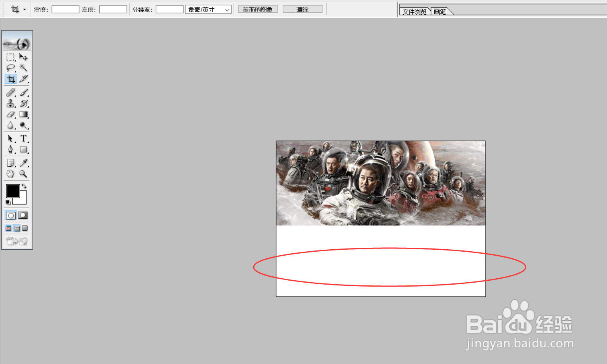
Task: Jump to ImageReady
Action: click(17, 241)
